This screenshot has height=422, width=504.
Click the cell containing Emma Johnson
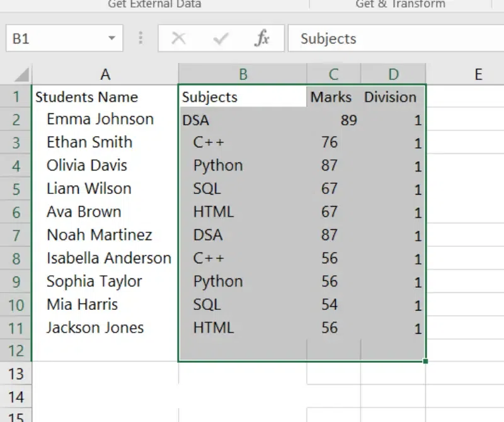pos(100,119)
